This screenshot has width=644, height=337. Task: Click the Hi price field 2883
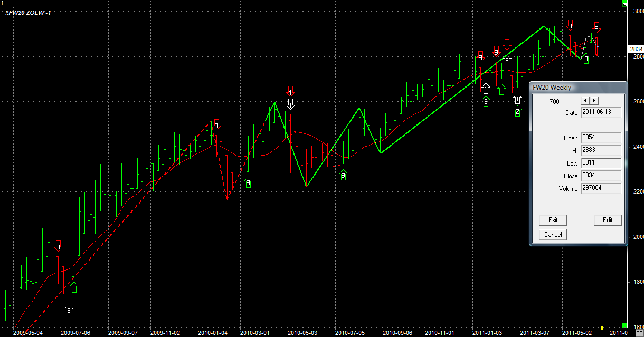coord(601,150)
